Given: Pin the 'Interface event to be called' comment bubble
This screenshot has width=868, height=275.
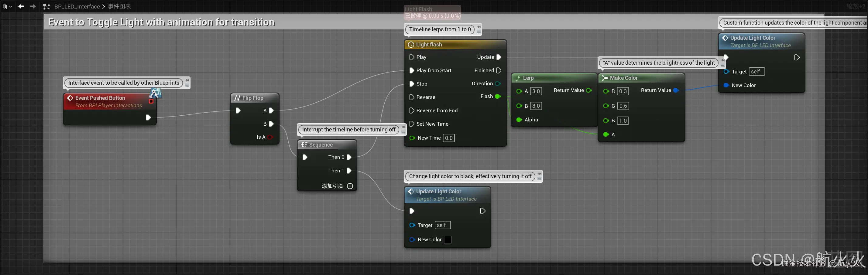Looking at the screenshot, I should (x=187, y=80).
